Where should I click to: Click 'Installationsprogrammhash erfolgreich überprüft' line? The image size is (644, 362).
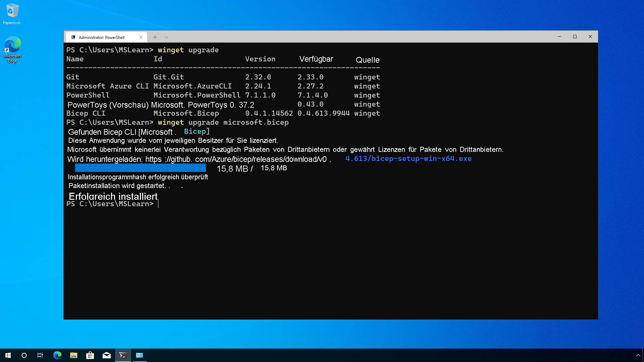[x=138, y=177]
